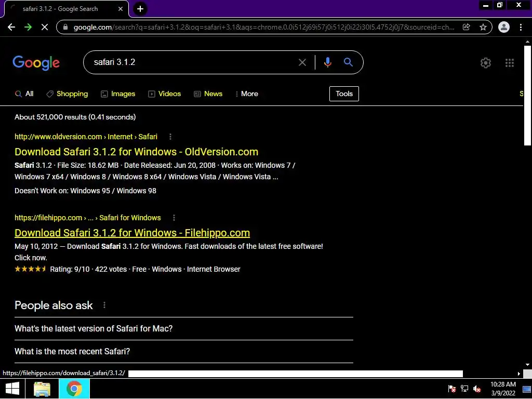This screenshot has height=399, width=532.
Task: Share this page from address bar
Action: click(467, 27)
